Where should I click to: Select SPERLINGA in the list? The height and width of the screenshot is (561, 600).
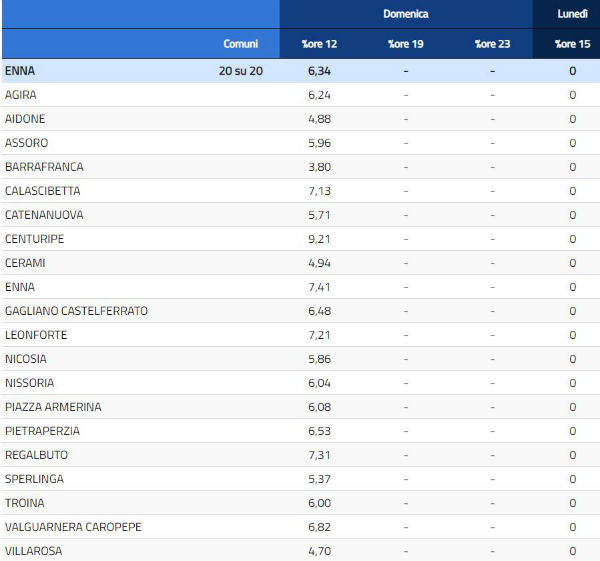coord(34,479)
